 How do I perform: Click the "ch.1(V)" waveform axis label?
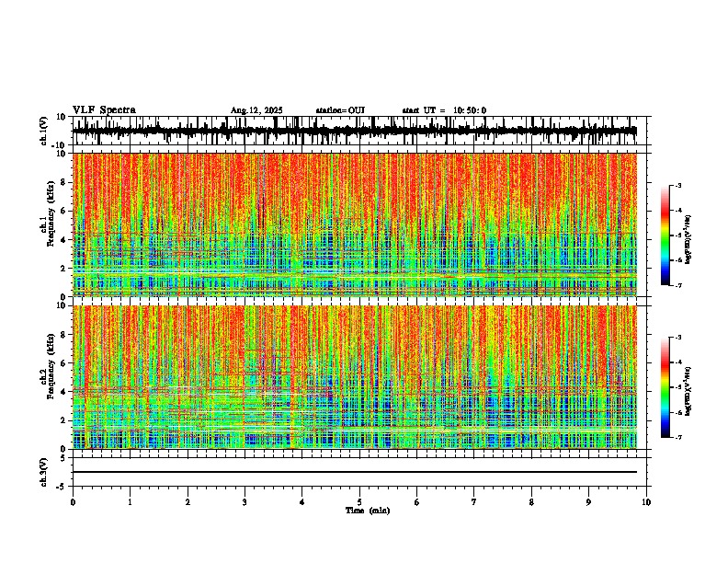pos(44,131)
